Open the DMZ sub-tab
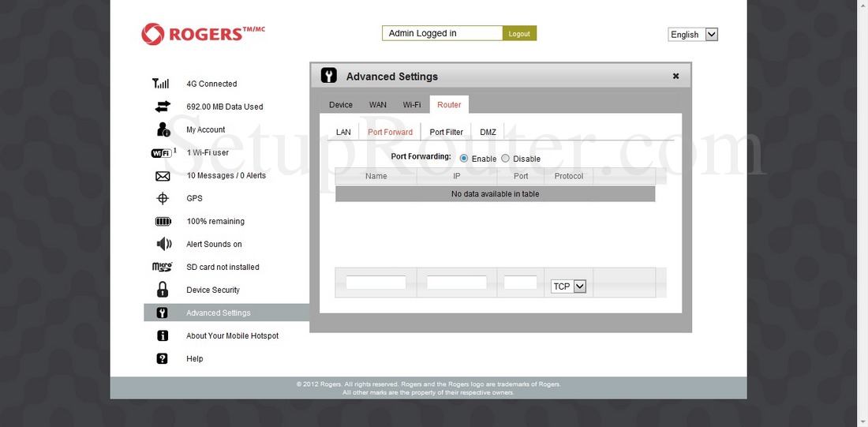868x427 pixels. [x=488, y=133]
